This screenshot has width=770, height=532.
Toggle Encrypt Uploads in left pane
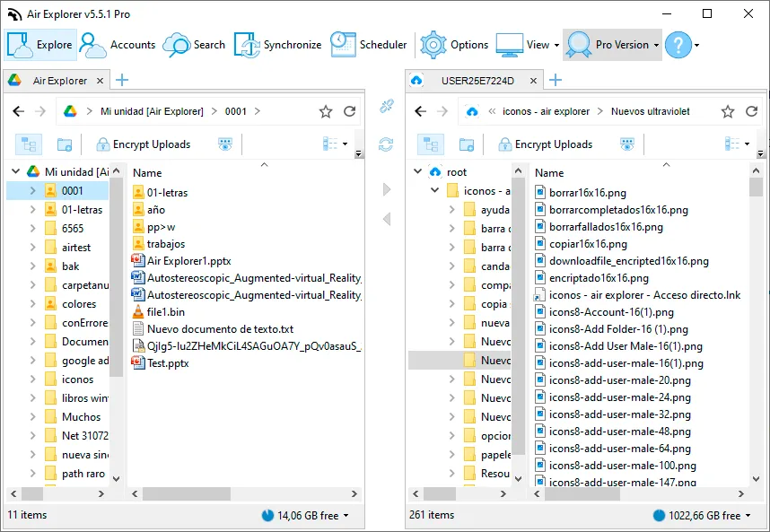(x=144, y=144)
